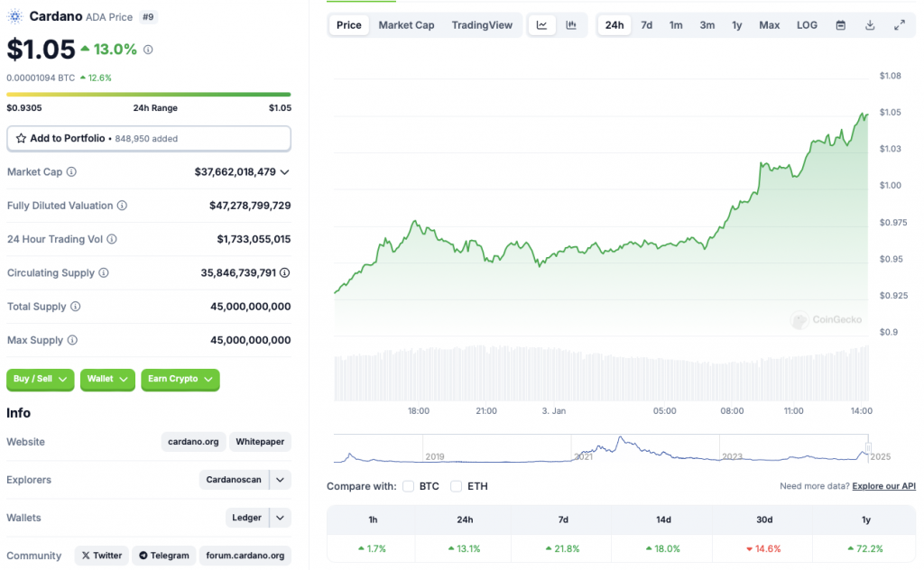This screenshot has width=924, height=570.
Task: Open the Whitepaper link
Action: coord(260,442)
